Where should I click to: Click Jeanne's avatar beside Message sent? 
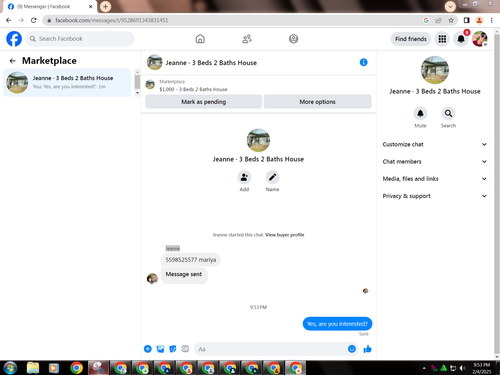pyautogui.click(x=152, y=278)
